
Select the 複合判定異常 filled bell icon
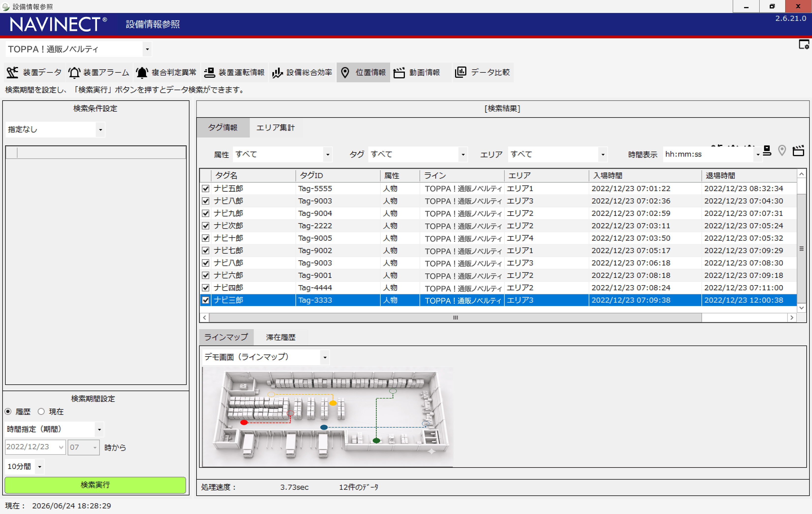142,73
